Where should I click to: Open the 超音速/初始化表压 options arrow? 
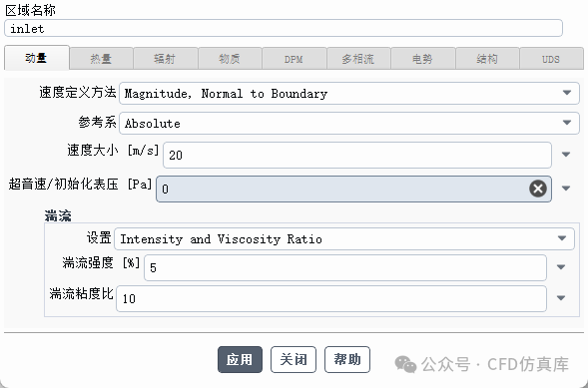[566, 189]
